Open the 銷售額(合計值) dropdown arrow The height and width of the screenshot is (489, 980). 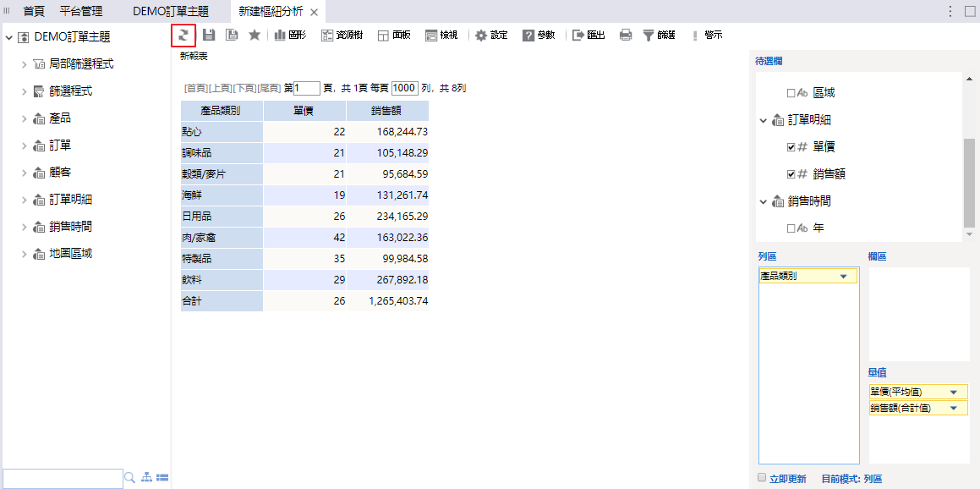point(954,408)
